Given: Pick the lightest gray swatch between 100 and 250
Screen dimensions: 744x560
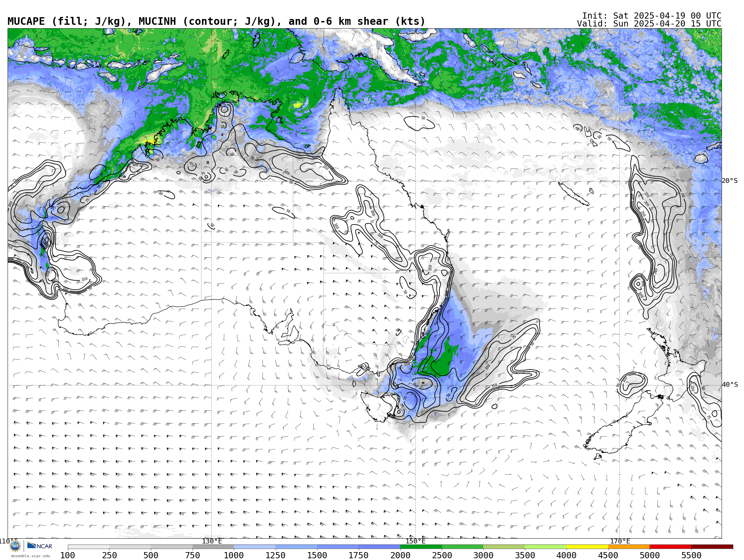Looking at the screenshot, I should 89,547.
